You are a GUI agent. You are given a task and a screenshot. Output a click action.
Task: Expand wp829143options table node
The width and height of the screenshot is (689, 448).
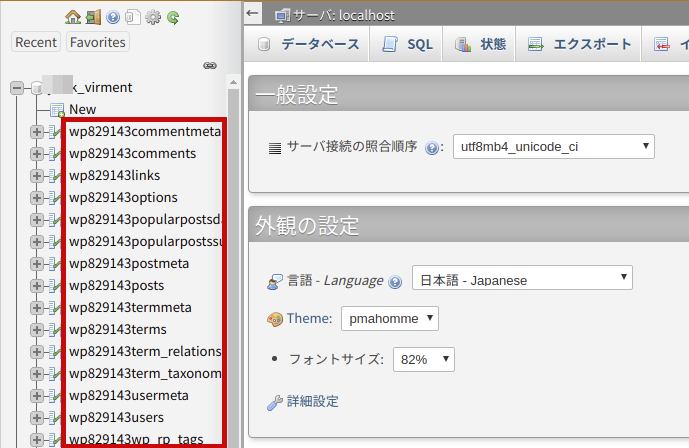37,197
